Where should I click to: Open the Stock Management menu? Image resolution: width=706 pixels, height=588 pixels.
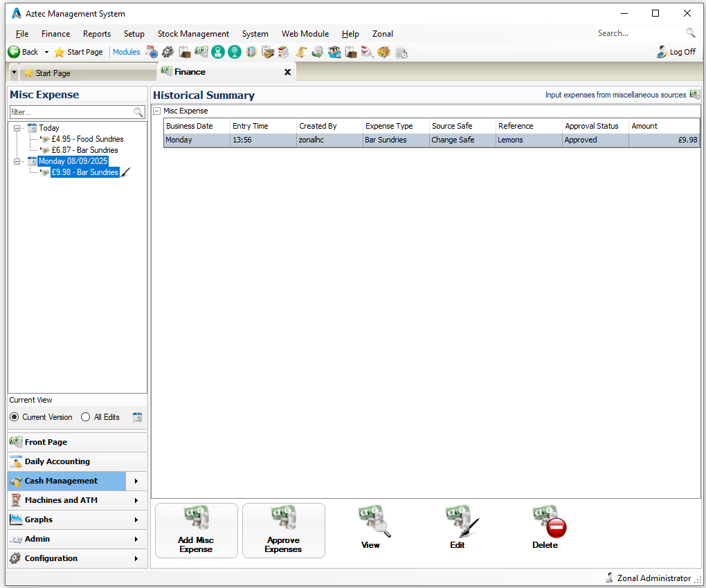pyautogui.click(x=193, y=33)
